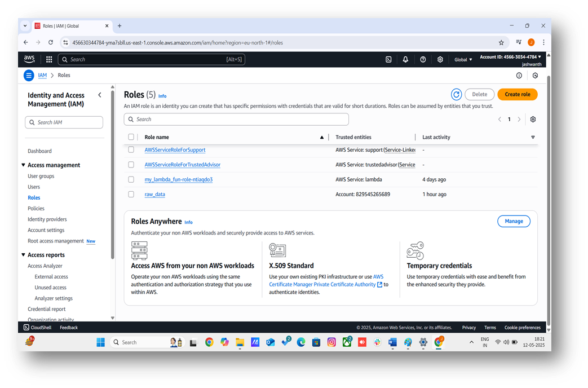This screenshot has height=388, width=588.
Task: Open the Windows Start menu
Action: [x=100, y=342]
